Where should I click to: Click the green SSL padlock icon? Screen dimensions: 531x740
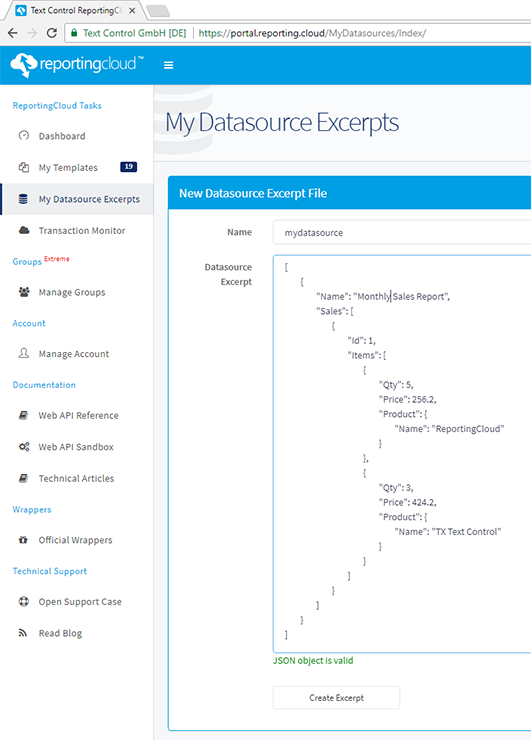(74, 33)
